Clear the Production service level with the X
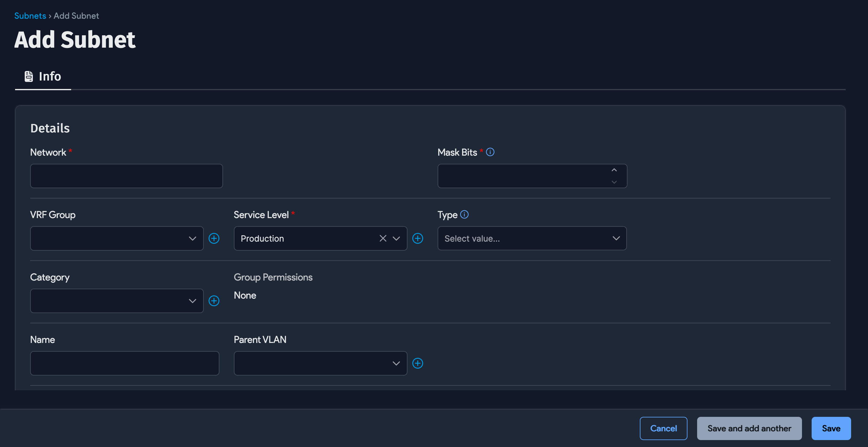 tap(383, 238)
